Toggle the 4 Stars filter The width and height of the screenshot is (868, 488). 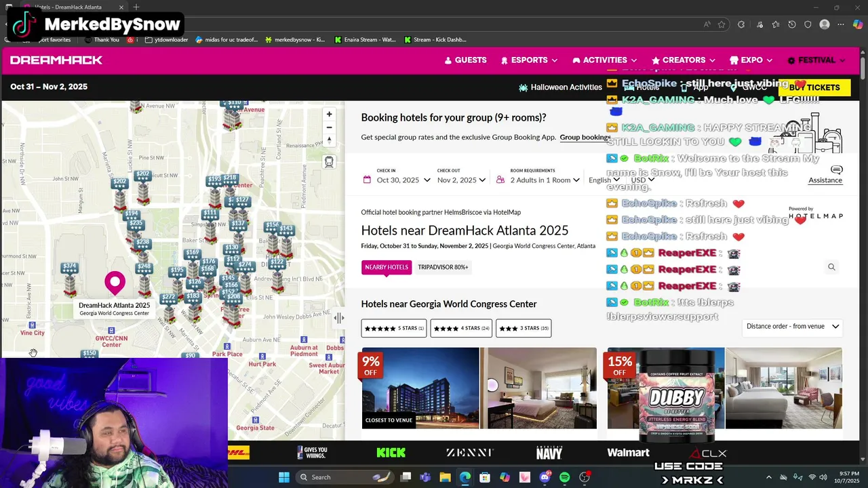[461, 328]
